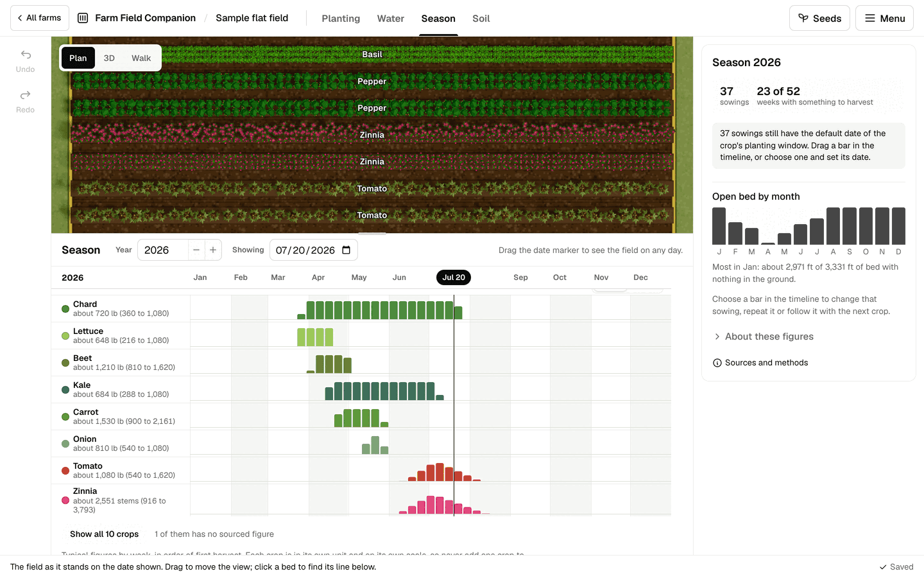Click the Undo arrow icon
924x578 pixels.
pyautogui.click(x=26, y=55)
